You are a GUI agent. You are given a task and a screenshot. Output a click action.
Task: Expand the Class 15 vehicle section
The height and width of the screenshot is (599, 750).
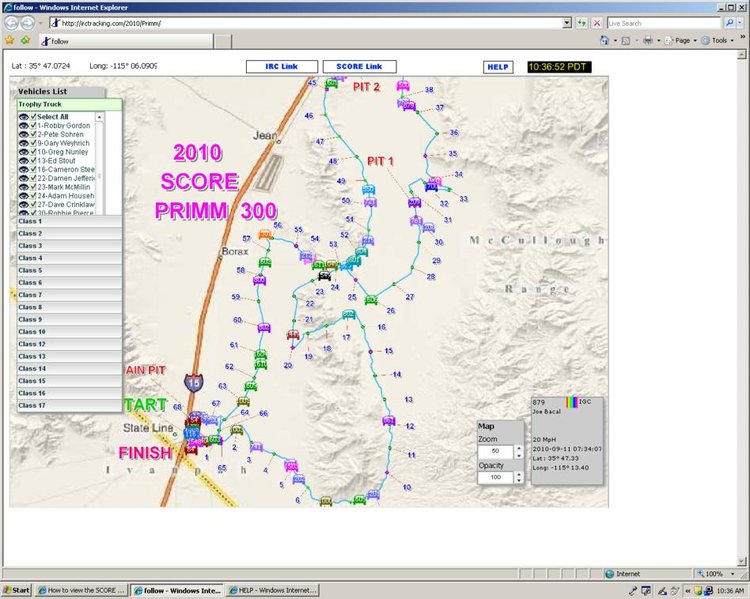(x=69, y=381)
